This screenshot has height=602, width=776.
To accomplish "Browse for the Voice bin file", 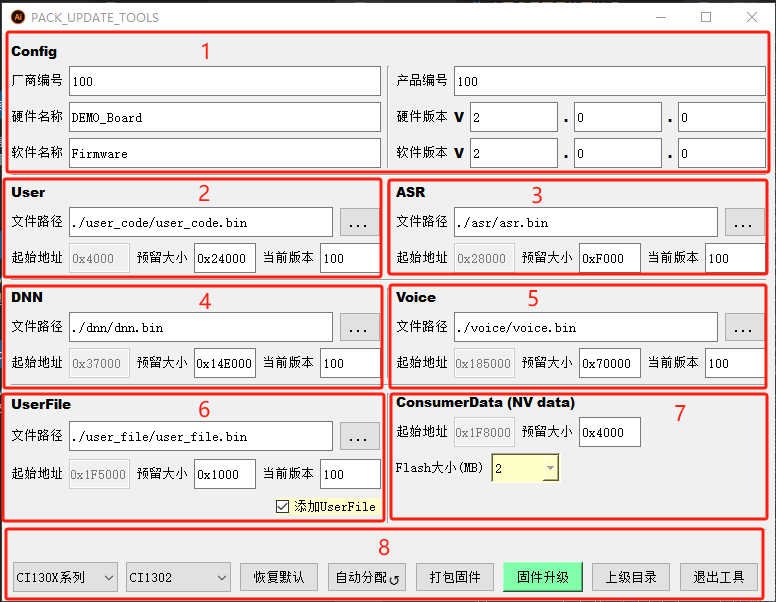I will 744,327.
